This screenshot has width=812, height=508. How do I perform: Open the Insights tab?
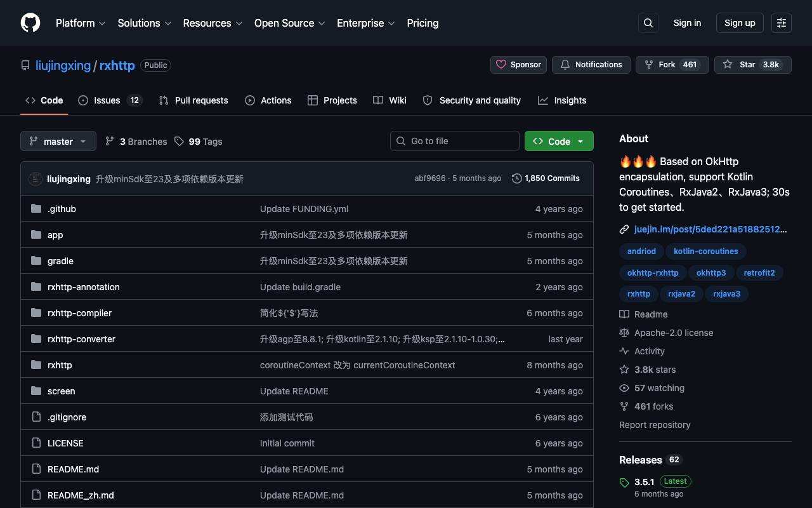pos(562,100)
